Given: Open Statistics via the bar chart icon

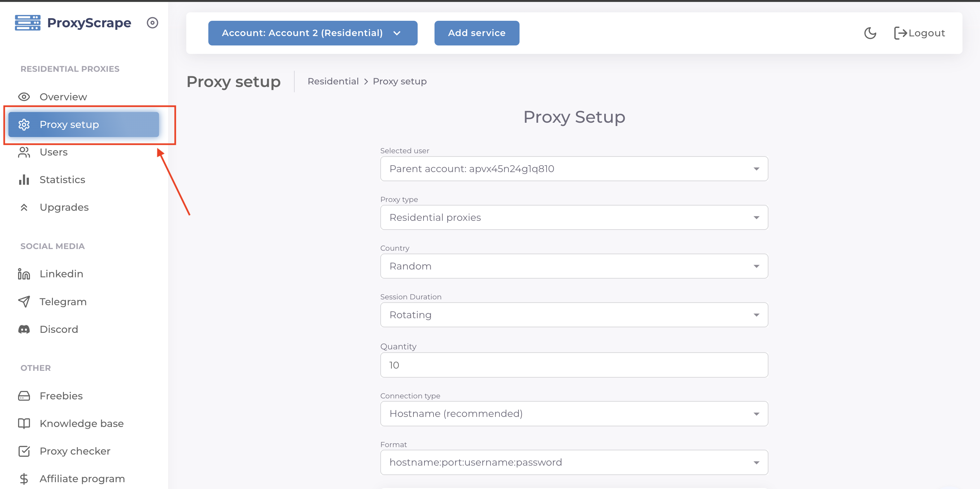Looking at the screenshot, I should pos(24,180).
